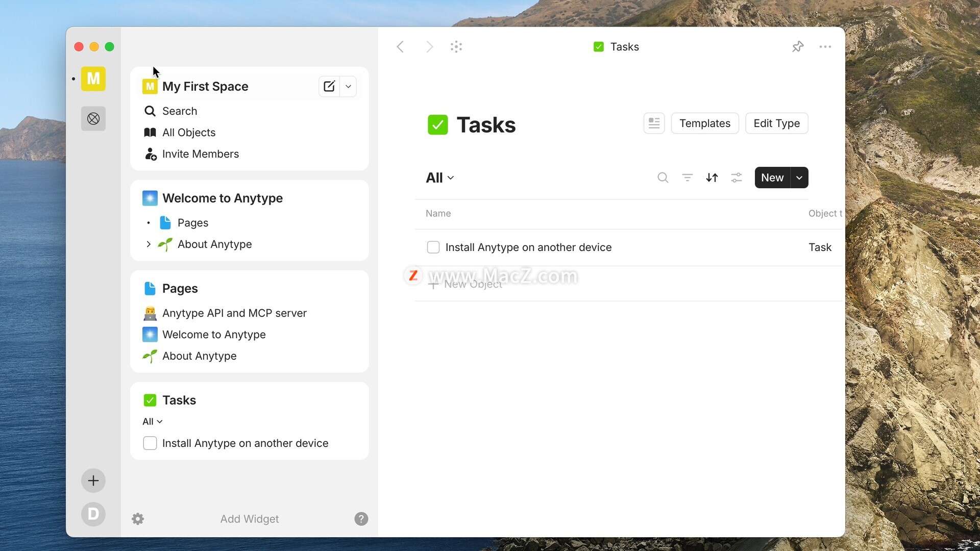The height and width of the screenshot is (551, 980).
Task: Click the large green Tasks icon in header
Action: click(x=437, y=125)
